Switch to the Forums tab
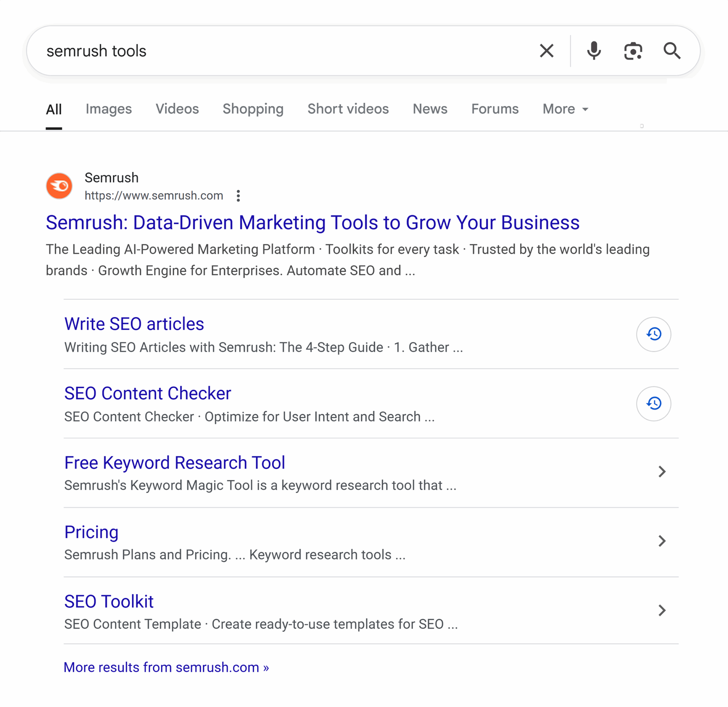 tap(495, 109)
